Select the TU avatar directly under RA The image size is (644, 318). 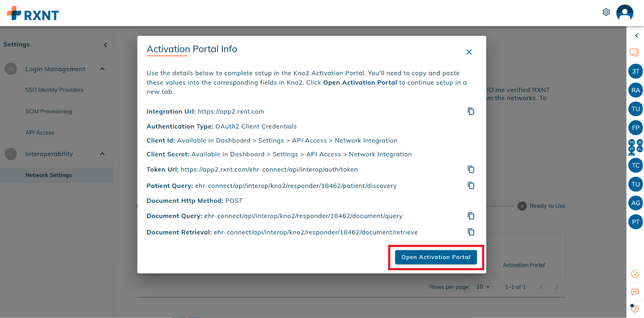tap(636, 109)
